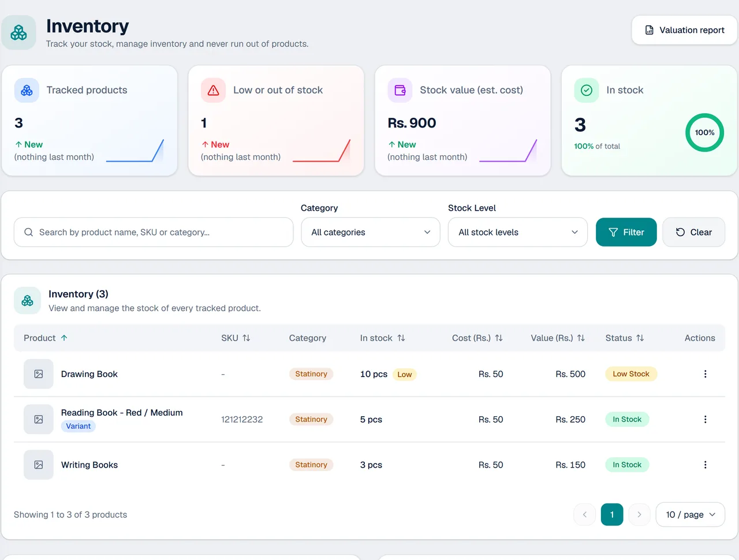Click the Rs. 500 value cell
739x560 pixels.
[x=570, y=374]
